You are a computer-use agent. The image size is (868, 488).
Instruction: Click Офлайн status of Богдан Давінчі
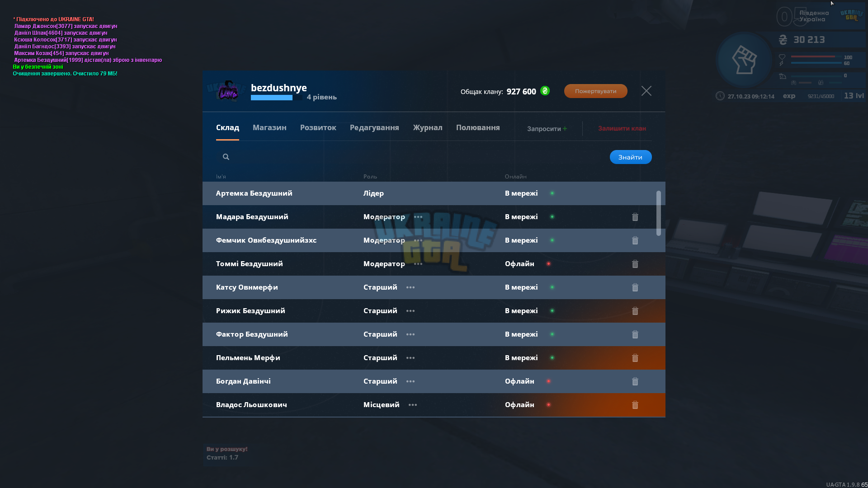coord(519,381)
